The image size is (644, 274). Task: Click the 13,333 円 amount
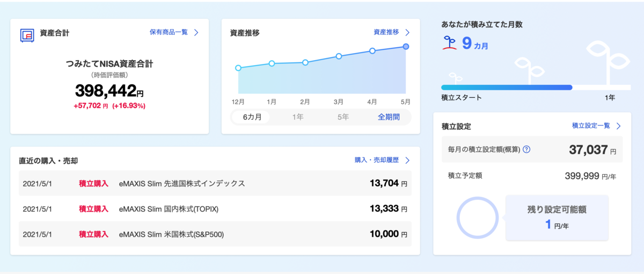point(389,209)
